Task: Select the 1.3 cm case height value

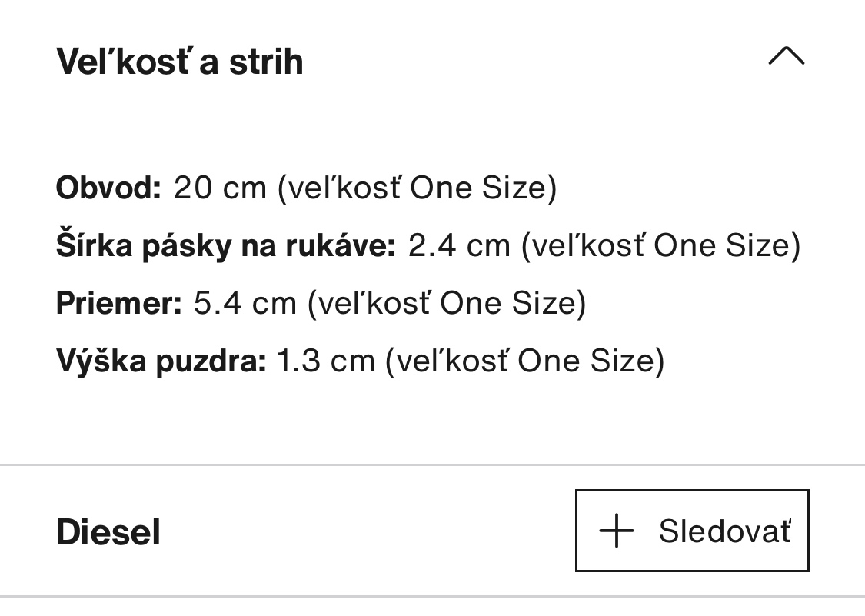Action: 324,361
